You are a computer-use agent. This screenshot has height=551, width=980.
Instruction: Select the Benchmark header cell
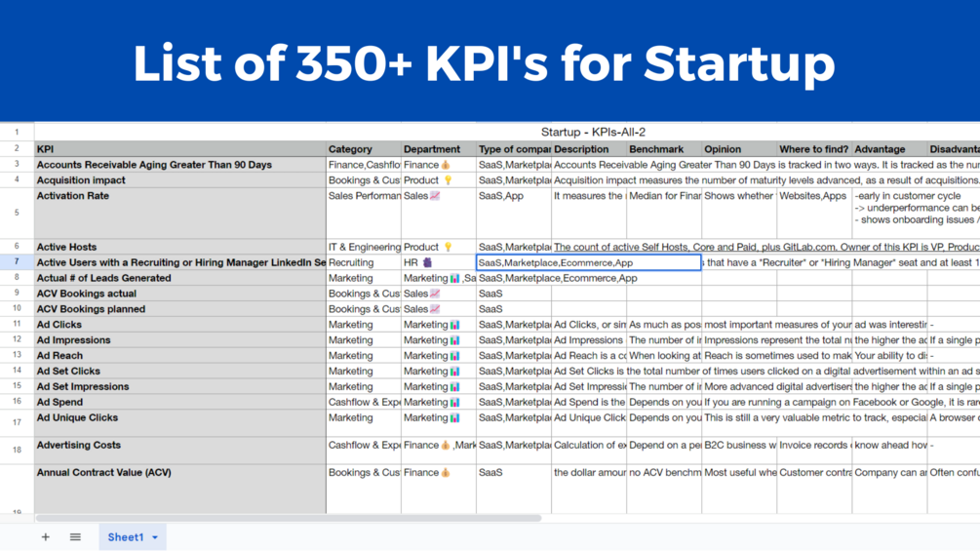664,149
